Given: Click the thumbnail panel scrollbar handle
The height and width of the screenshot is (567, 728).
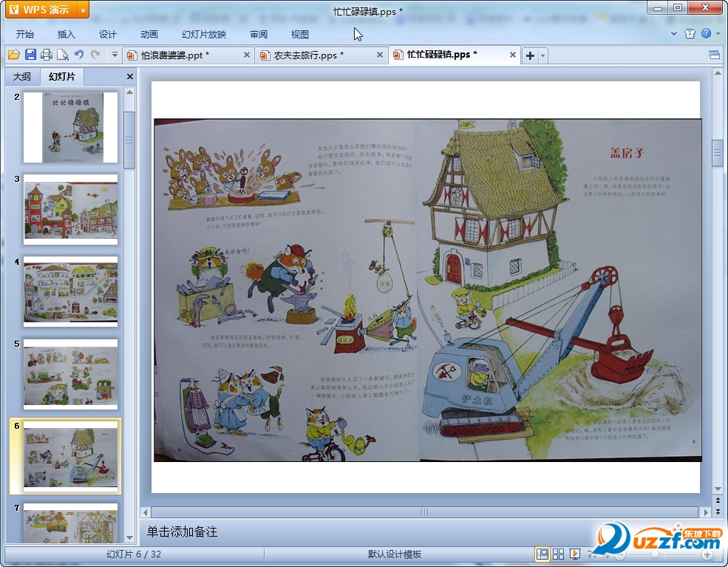Looking at the screenshot, I should 129,140.
